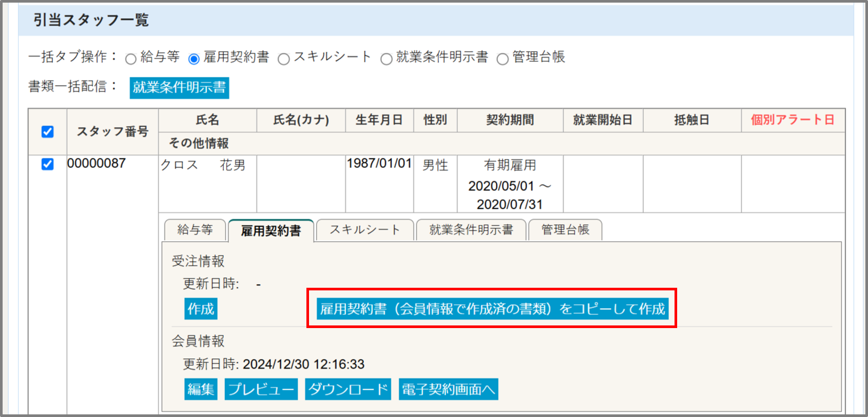Viewport: 868px width, 417px height.
Task: Open the 給与等 tab in staff row
Action: [195, 230]
